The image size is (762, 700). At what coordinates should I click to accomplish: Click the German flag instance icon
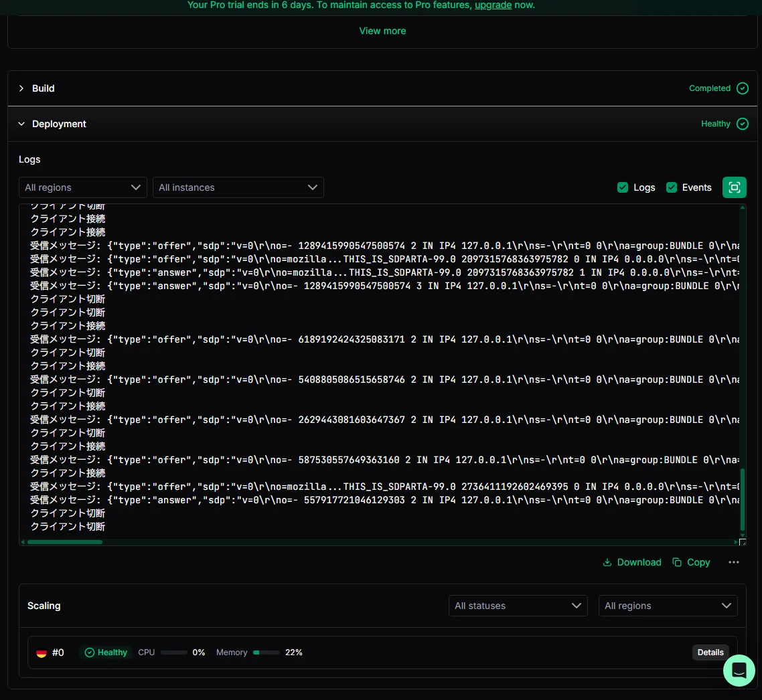pos(42,652)
